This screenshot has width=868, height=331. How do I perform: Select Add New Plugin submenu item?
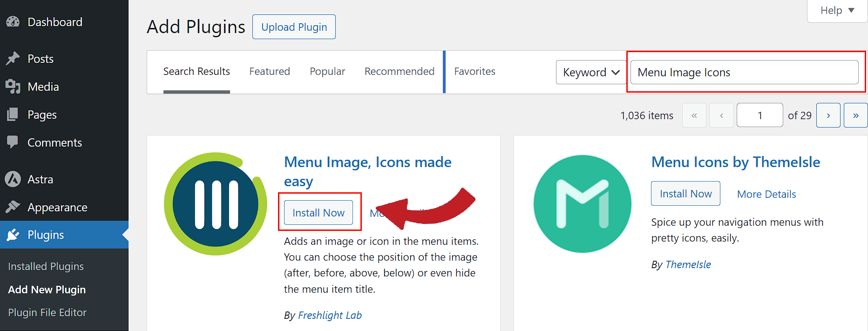coord(47,290)
